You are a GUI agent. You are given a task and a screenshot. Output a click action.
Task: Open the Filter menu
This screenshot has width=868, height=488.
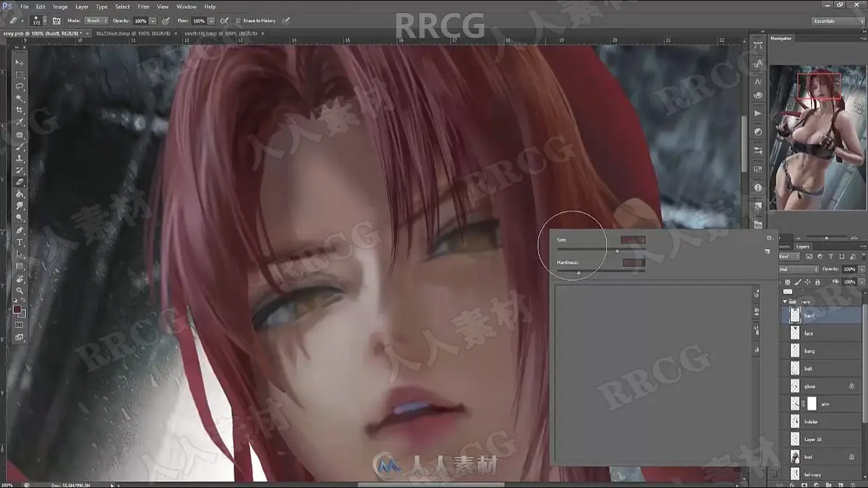point(143,7)
